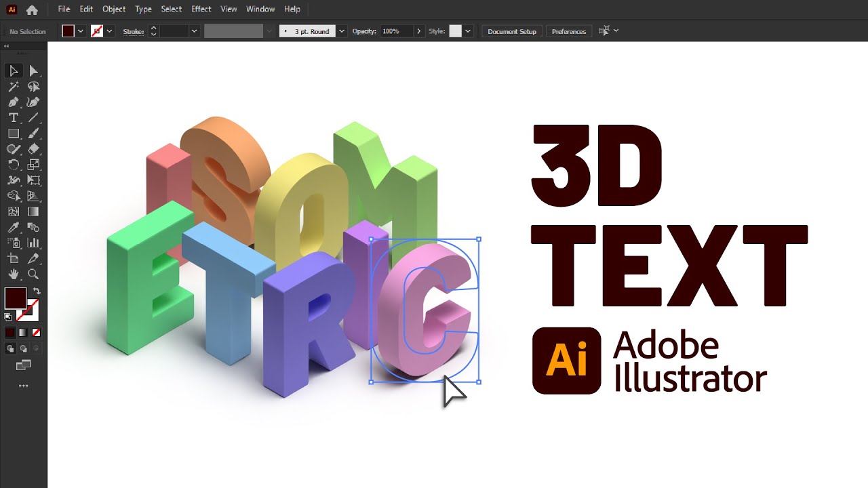Open the Object menu
The height and width of the screenshot is (488, 868).
pyautogui.click(x=114, y=9)
